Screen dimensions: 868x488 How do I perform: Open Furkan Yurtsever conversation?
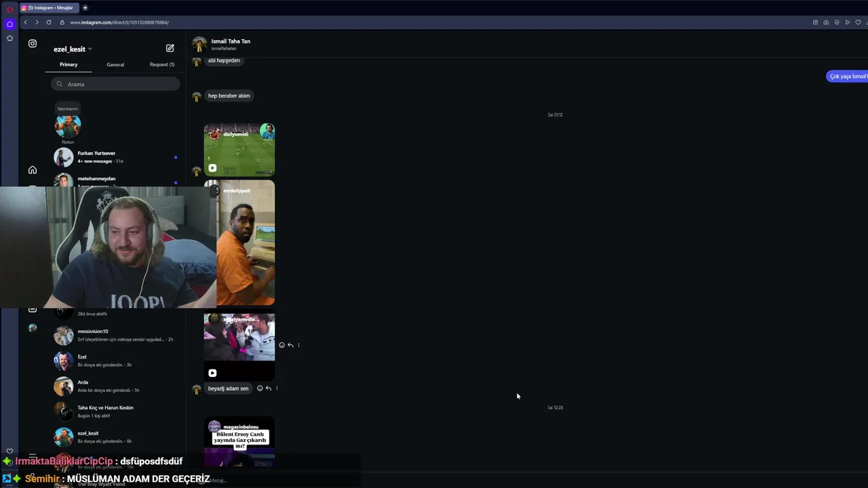pos(115,157)
